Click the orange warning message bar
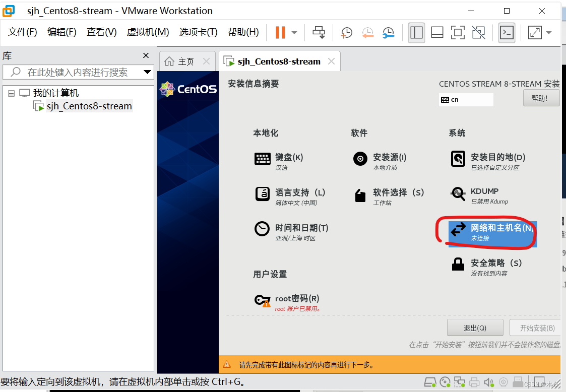This screenshot has width=566, height=392. click(390, 365)
